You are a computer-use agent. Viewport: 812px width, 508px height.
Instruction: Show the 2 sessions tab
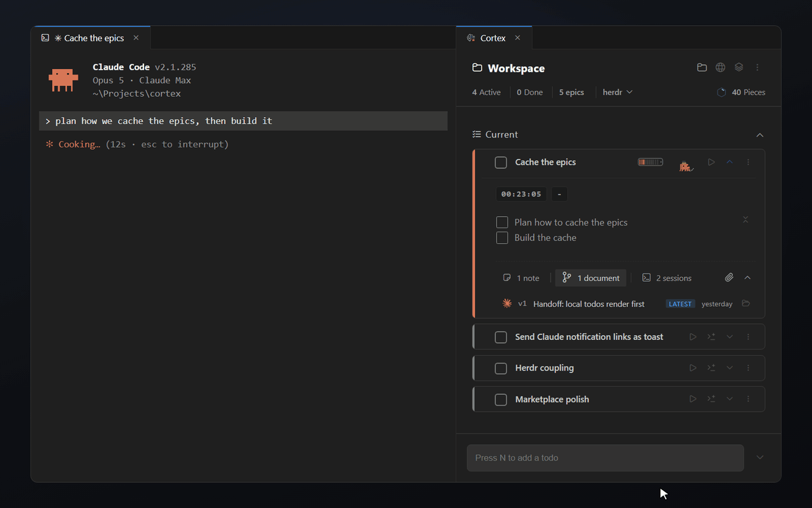click(667, 278)
